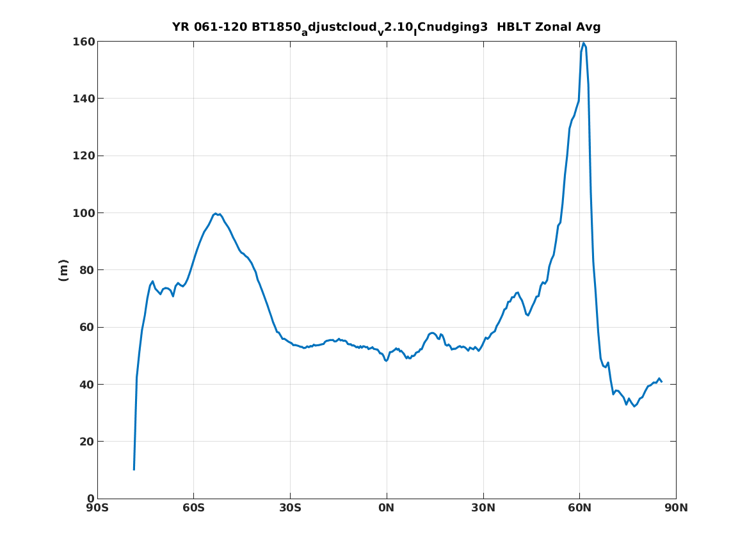Click the '60' y-axis tick label
This screenshot has height=560, width=747.
(87, 327)
